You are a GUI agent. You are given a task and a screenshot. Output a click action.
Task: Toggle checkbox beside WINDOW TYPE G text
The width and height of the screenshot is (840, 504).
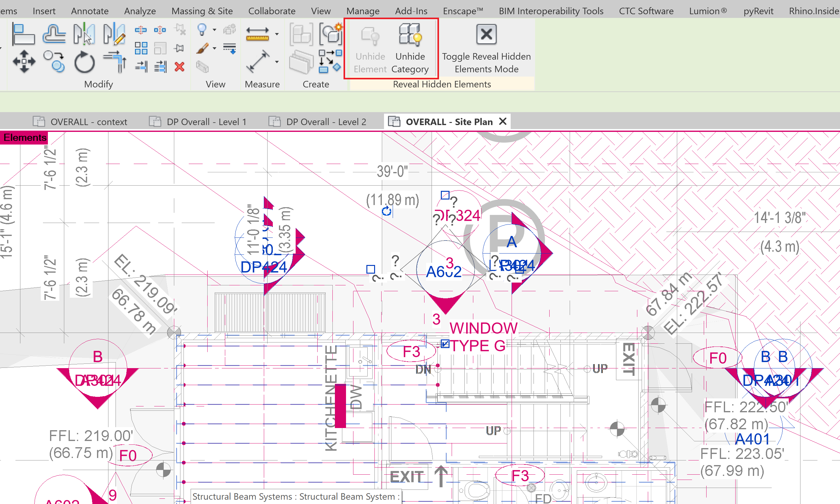(x=445, y=344)
